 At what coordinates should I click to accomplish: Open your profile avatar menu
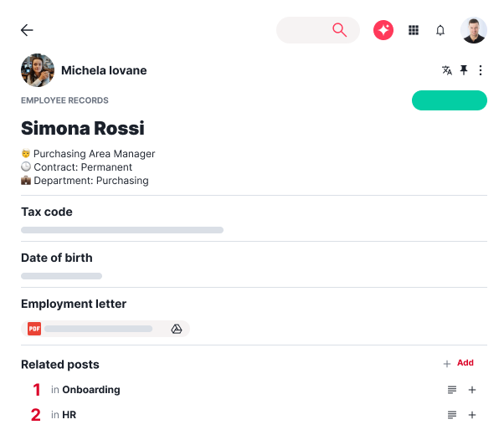[x=474, y=30]
